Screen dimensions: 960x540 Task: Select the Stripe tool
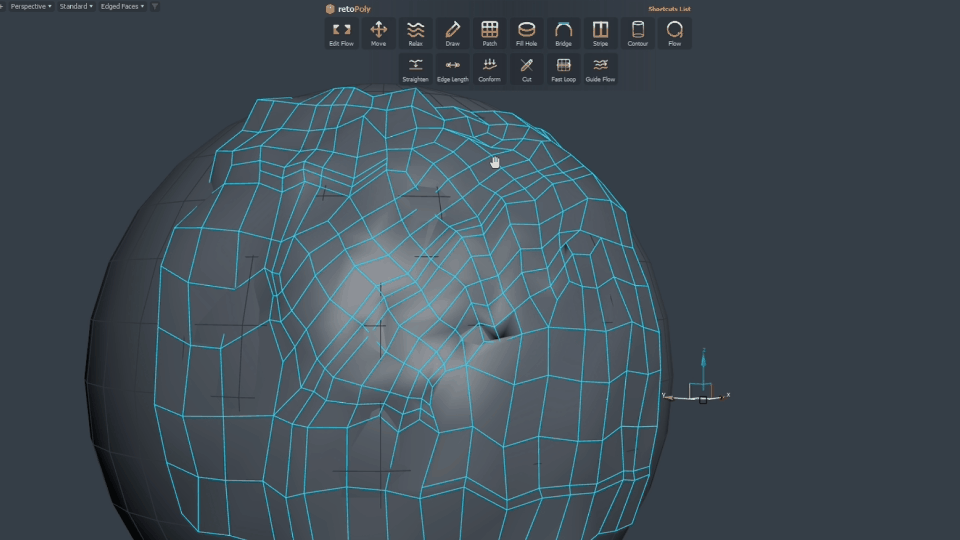click(x=601, y=34)
